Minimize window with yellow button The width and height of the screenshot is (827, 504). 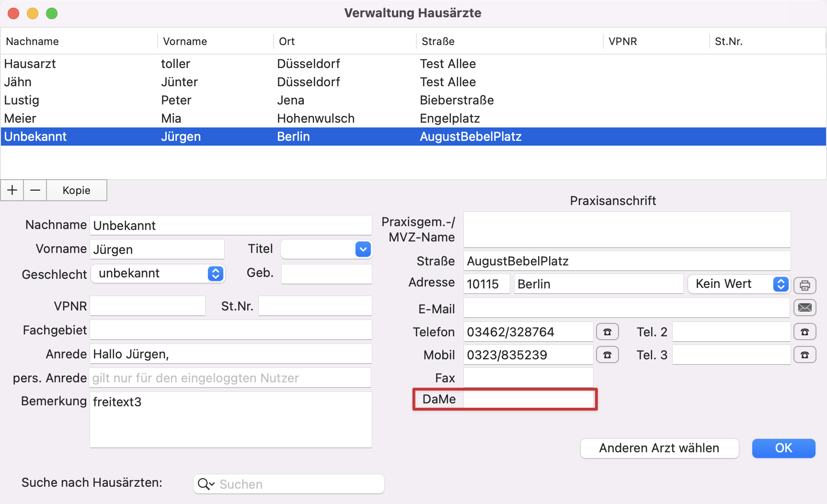tap(33, 13)
